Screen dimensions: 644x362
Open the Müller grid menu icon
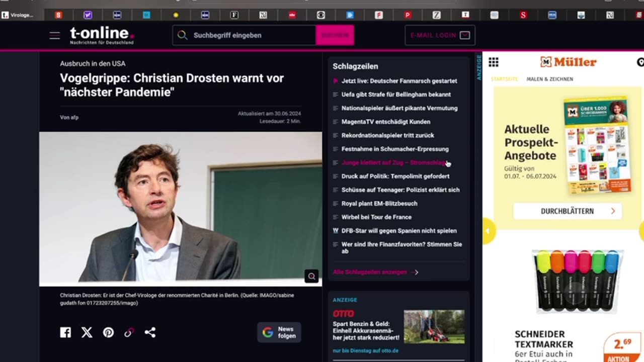(x=494, y=62)
